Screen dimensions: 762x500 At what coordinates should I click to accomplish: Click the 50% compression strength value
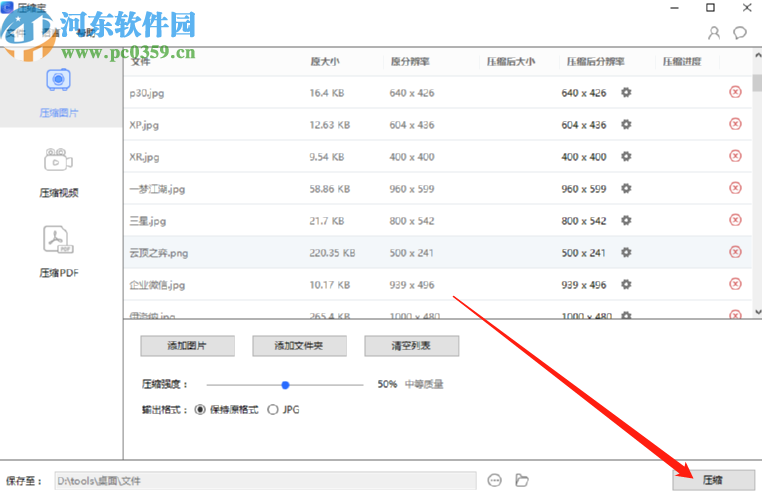tap(387, 384)
